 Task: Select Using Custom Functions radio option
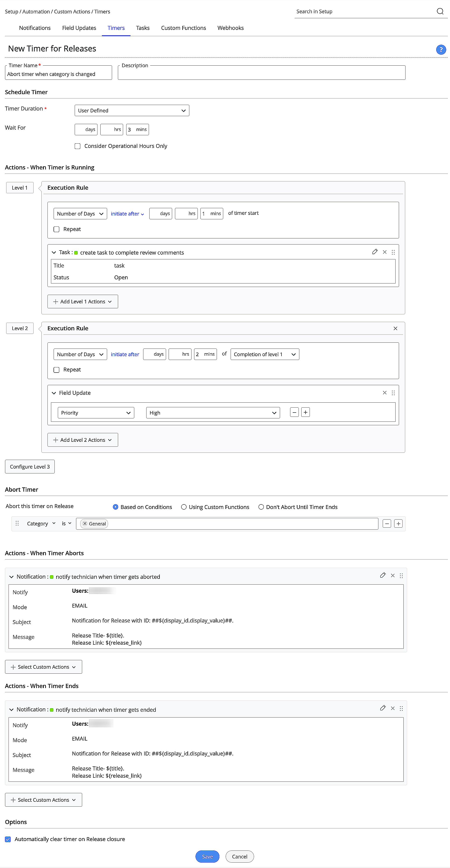184,507
